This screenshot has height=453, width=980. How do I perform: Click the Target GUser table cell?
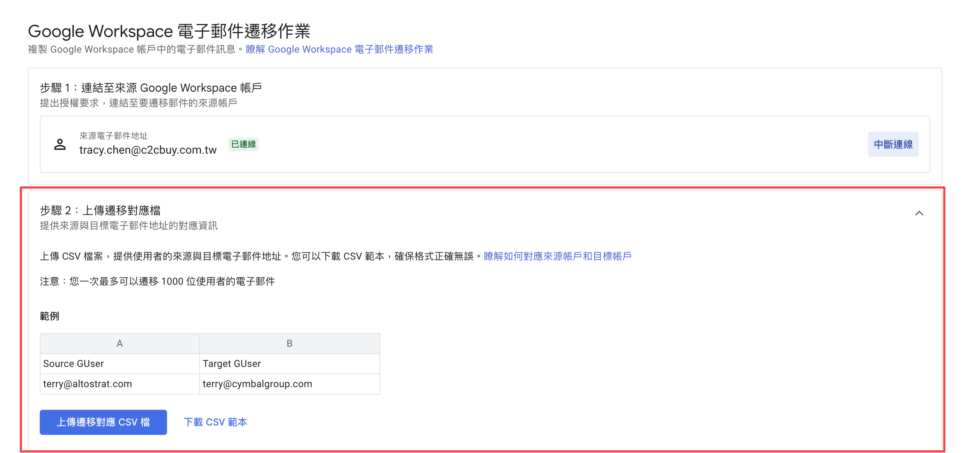tap(289, 364)
